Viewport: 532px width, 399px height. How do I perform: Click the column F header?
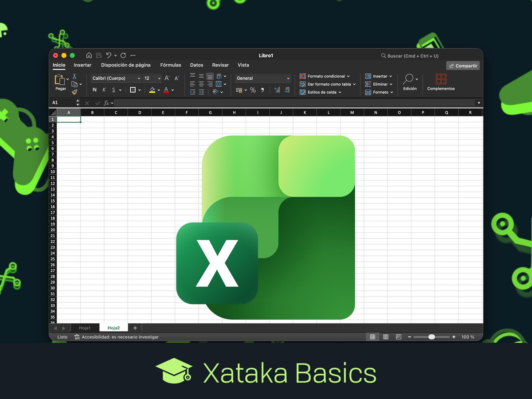click(x=186, y=113)
